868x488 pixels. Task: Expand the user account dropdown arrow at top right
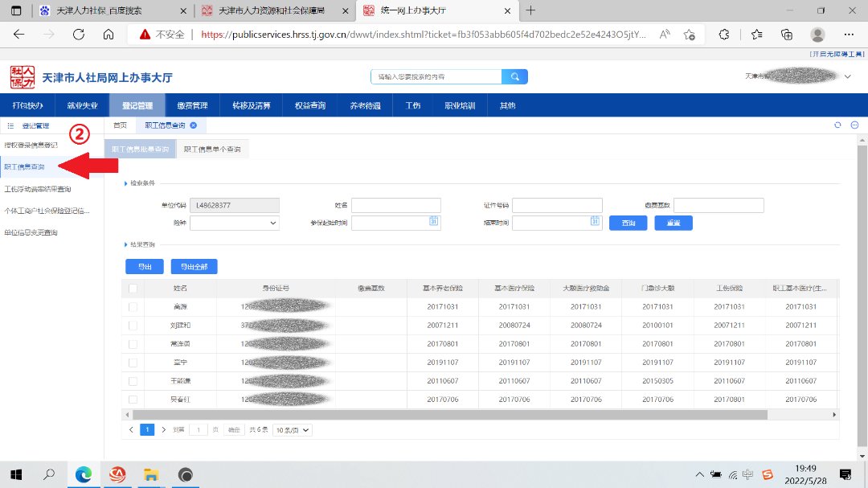click(x=848, y=76)
